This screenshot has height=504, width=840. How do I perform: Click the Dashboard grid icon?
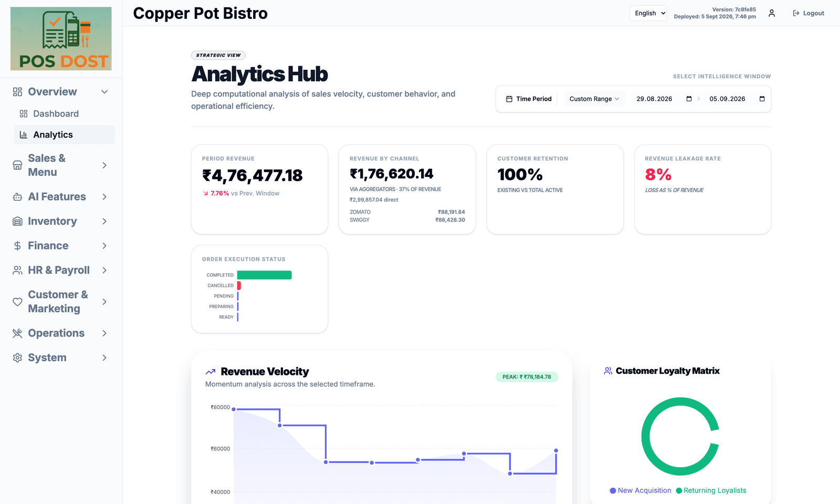pos(24,114)
